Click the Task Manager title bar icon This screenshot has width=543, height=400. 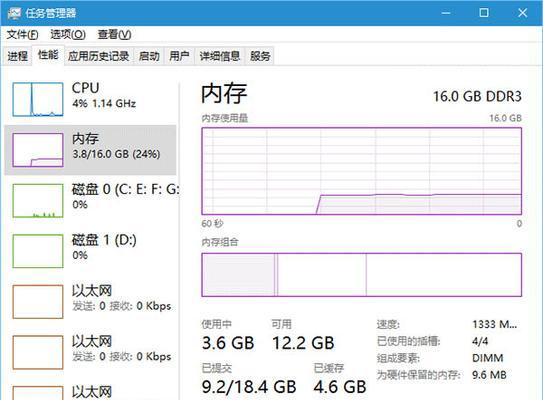(15, 13)
